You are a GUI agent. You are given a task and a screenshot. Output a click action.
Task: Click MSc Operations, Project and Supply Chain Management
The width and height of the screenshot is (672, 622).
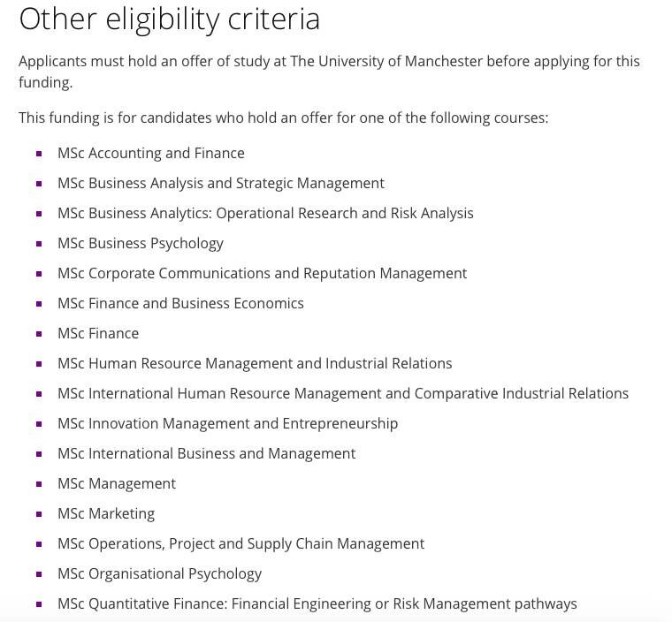[241, 543]
